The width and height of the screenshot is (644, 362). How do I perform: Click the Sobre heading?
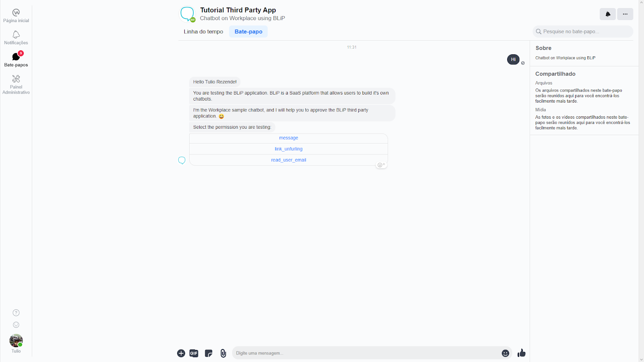(543, 48)
